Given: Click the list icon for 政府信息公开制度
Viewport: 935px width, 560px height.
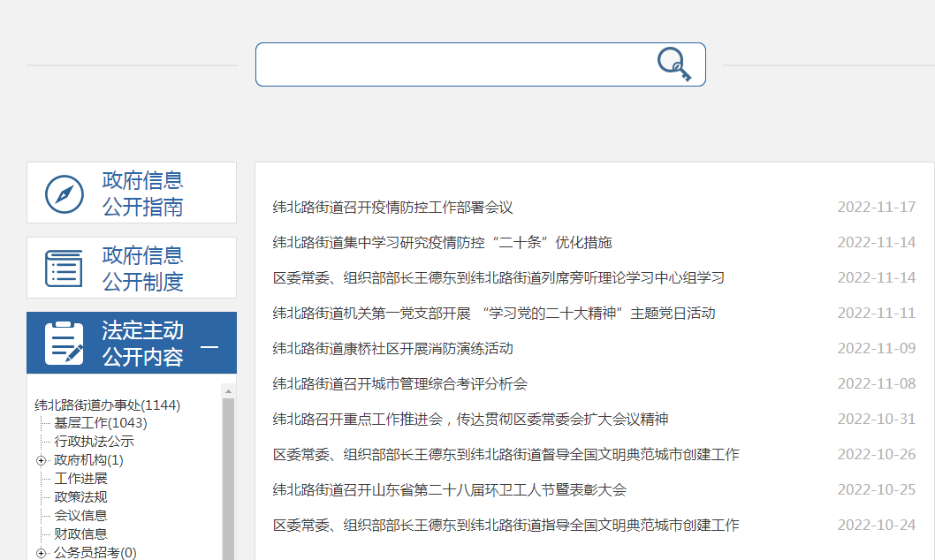Looking at the screenshot, I should click(x=65, y=269).
